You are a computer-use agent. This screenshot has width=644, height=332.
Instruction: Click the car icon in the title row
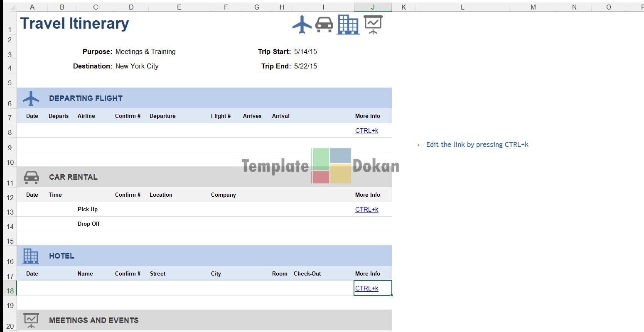(324, 24)
